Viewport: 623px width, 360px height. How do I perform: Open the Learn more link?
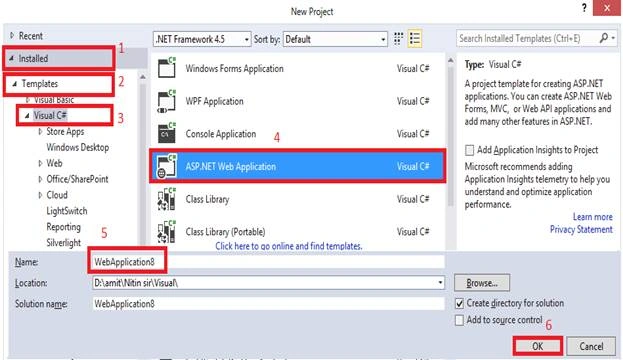point(592,217)
